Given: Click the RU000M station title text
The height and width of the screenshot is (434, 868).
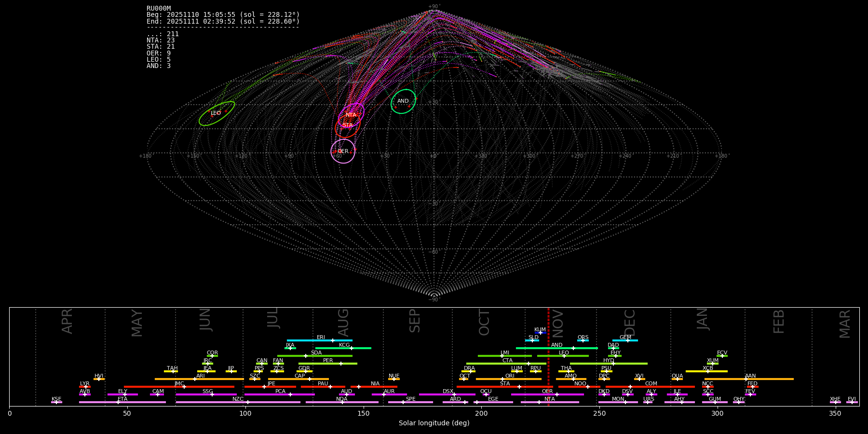Looking at the screenshot, I should [159, 8].
